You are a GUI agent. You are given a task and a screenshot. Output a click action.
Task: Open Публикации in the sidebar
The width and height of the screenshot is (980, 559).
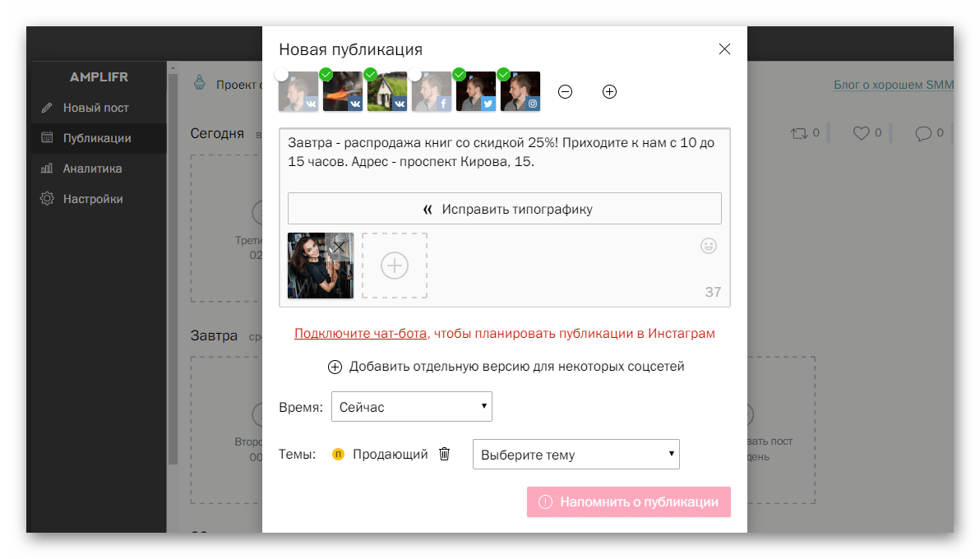click(97, 138)
